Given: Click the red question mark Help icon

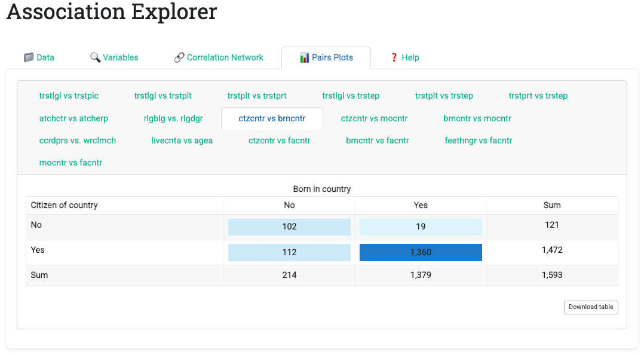Looking at the screenshot, I should [394, 57].
